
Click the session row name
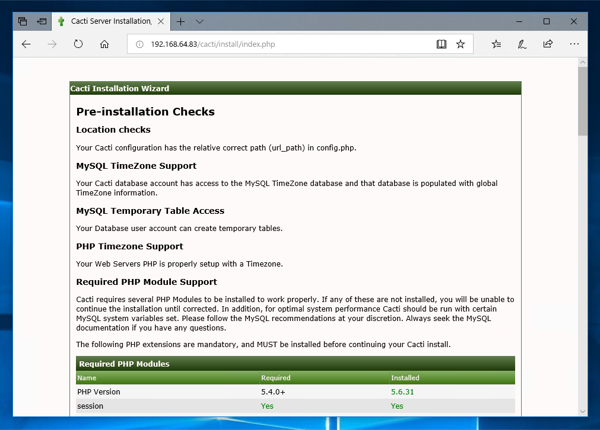[90, 406]
